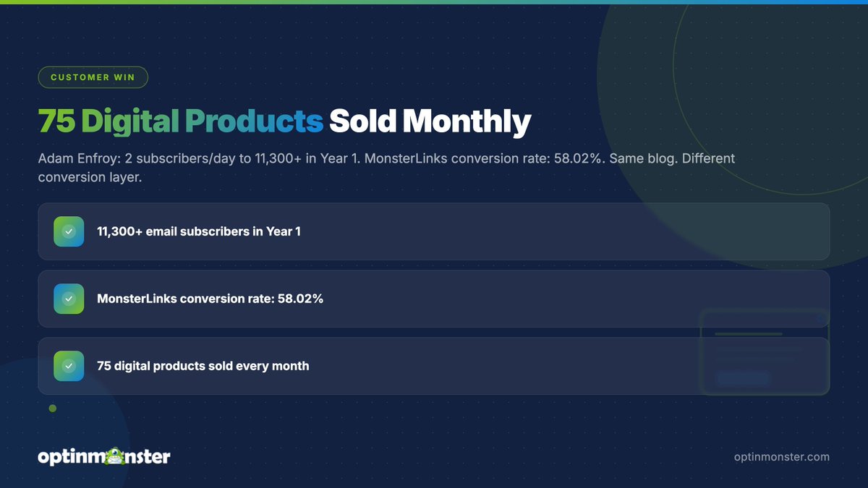This screenshot has height=488, width=868.
Task: Click the '75 Digital Products' gradient headline
Action: coord(180,121)
